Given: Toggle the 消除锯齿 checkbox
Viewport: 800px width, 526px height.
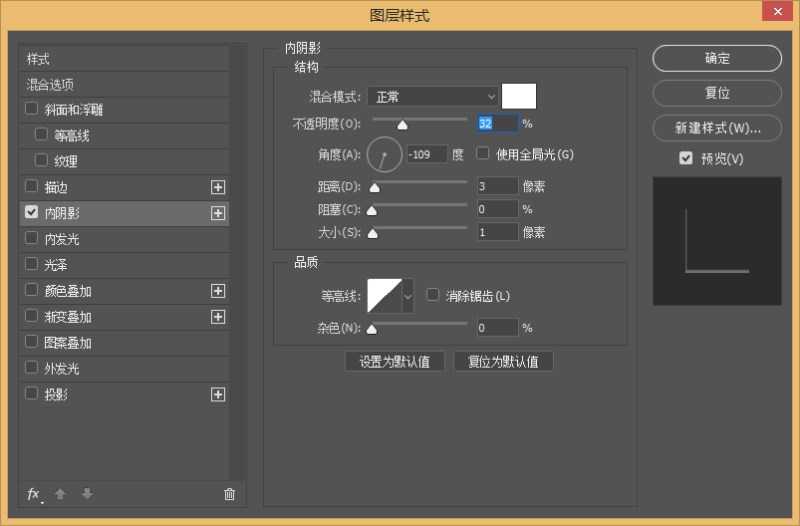Looking at the screenshot, I should coord(433,295).
